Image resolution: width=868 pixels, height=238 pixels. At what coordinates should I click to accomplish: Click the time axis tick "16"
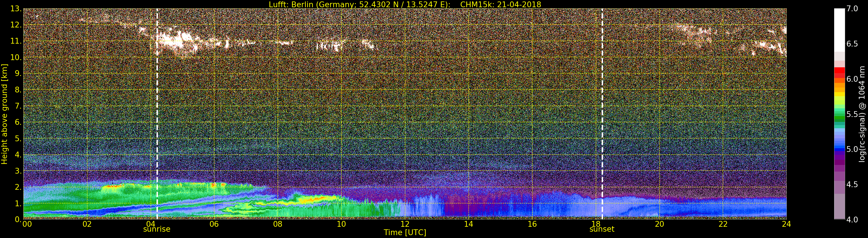(x=532, y=224)
